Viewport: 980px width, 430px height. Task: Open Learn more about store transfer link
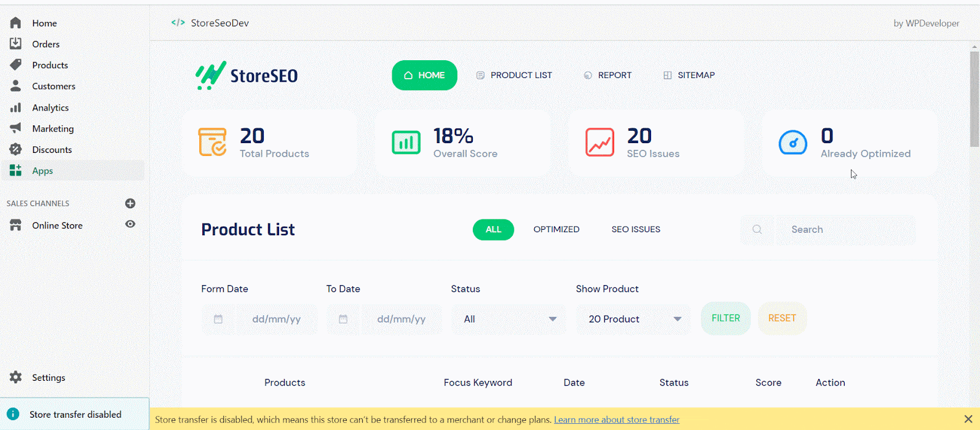tap(617, 420)
